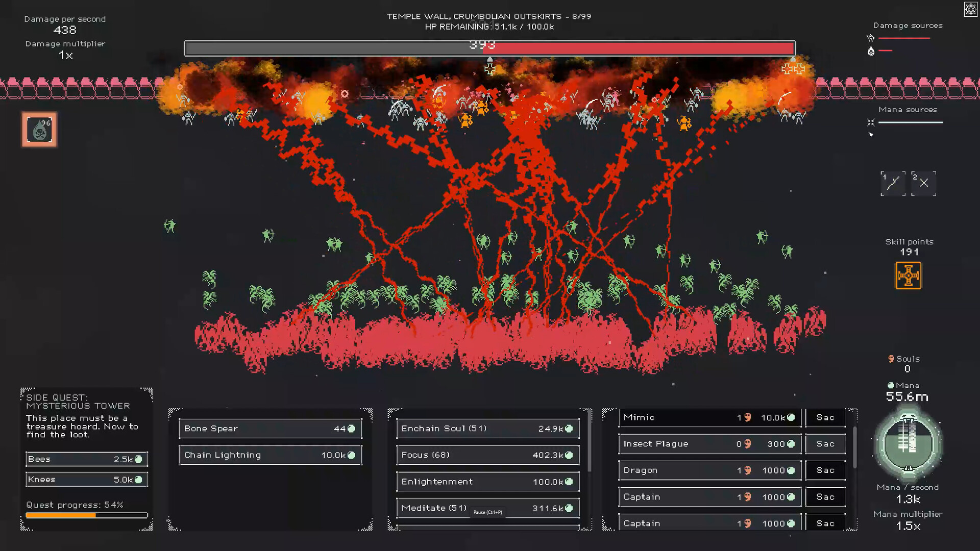
Task: Buy Enlightenment for 100.0k mana
Action: pos(487,481)
